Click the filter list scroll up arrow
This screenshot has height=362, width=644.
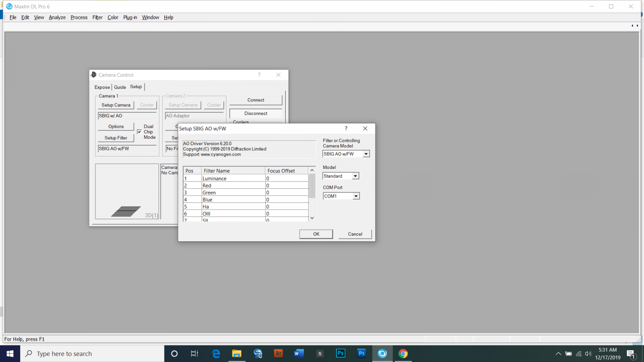click(x=312, y=170)
